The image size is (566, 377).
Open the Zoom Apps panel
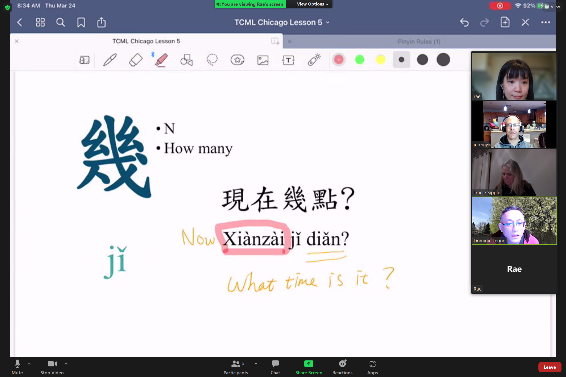373,367
